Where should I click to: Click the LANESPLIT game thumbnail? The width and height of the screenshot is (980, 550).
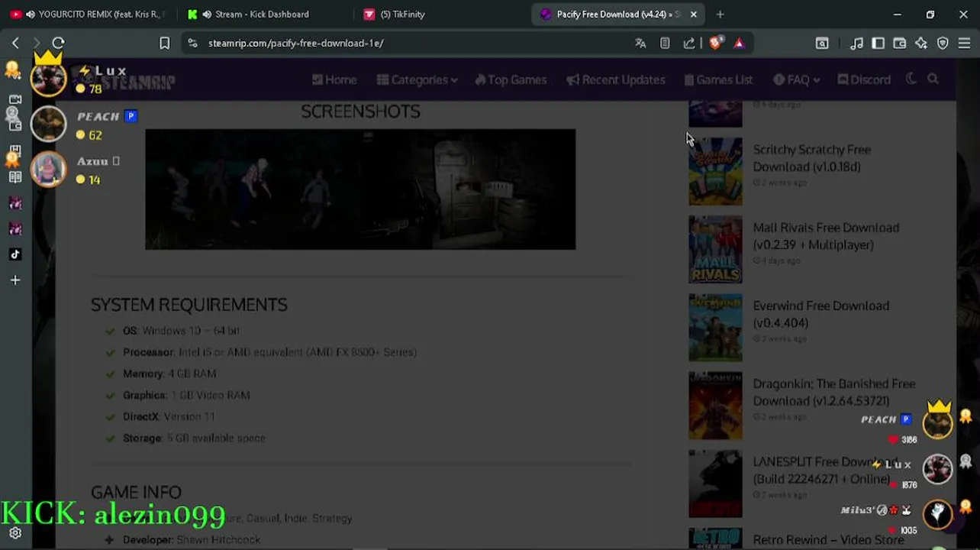(x=715, y=484)
